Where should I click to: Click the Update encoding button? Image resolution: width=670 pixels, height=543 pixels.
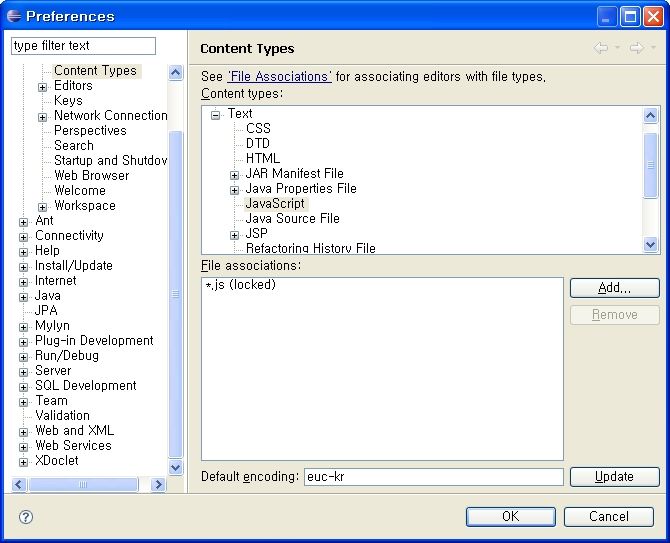pos(614,476)
